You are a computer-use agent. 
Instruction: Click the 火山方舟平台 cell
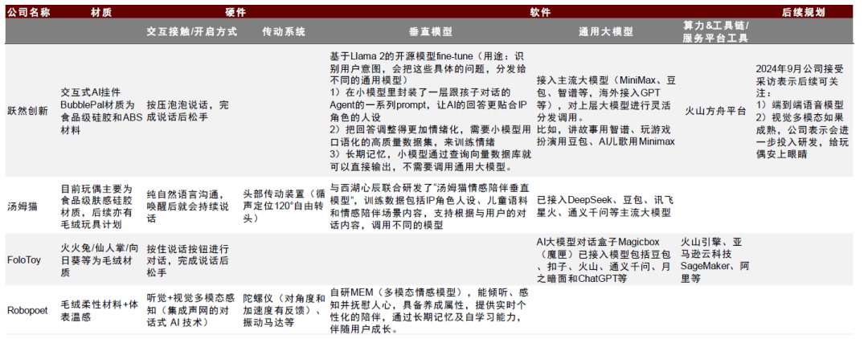(715, 111)
